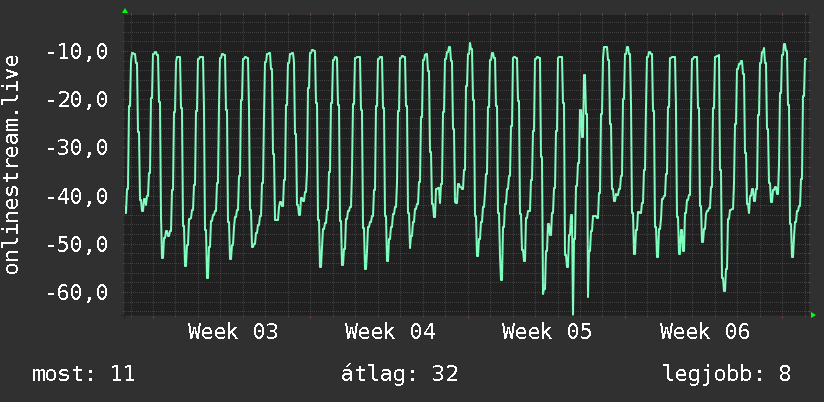Click the green arrow atop the y-axis

click(125, 11)
